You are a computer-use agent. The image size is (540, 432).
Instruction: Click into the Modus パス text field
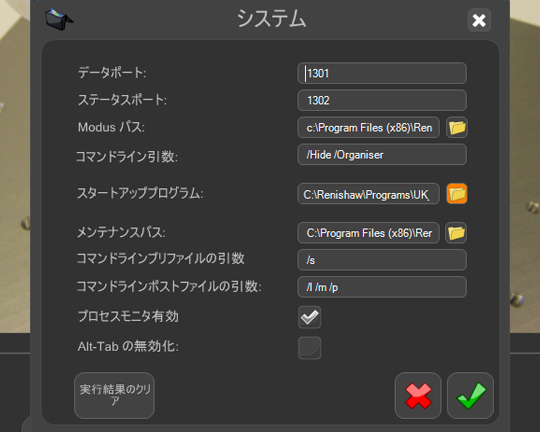368,127
